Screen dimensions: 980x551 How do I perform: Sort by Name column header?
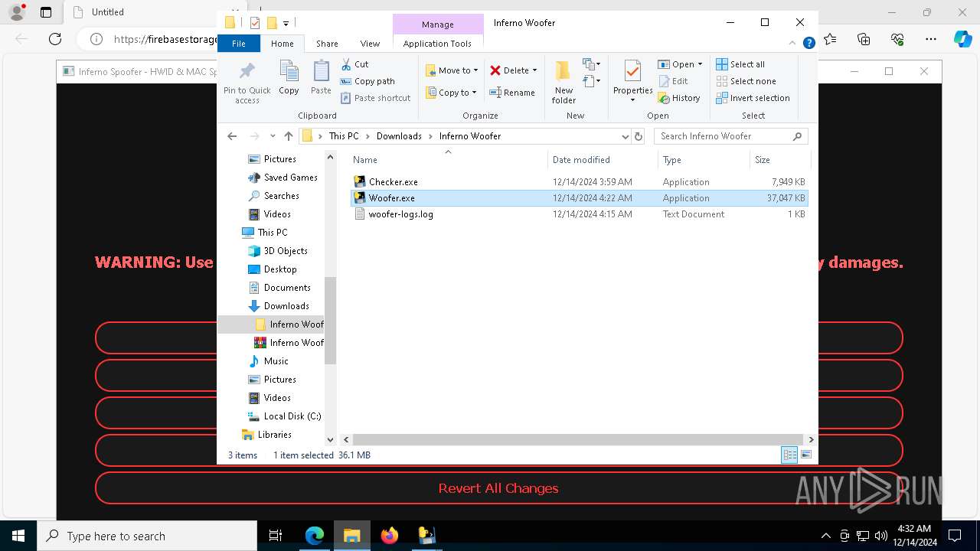pyautogui.click(x=449, y=160)
